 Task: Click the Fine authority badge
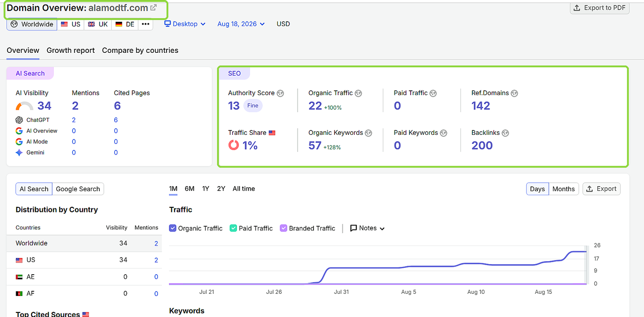[x=254, y=106]
